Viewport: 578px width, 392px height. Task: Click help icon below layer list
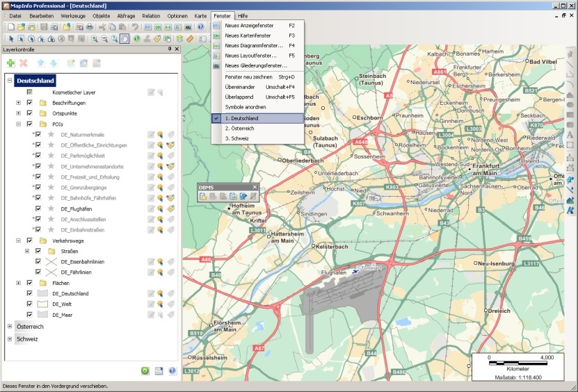pos(172,371)
